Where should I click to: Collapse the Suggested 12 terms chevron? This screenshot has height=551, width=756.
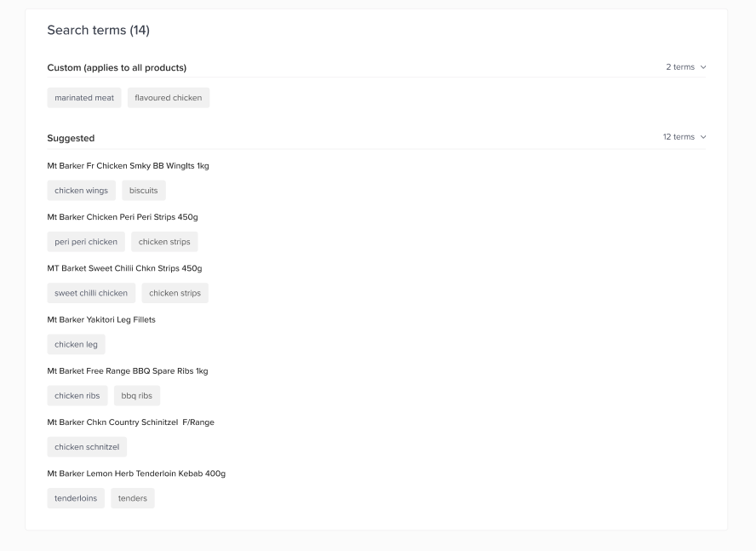[x=703, y=137]
